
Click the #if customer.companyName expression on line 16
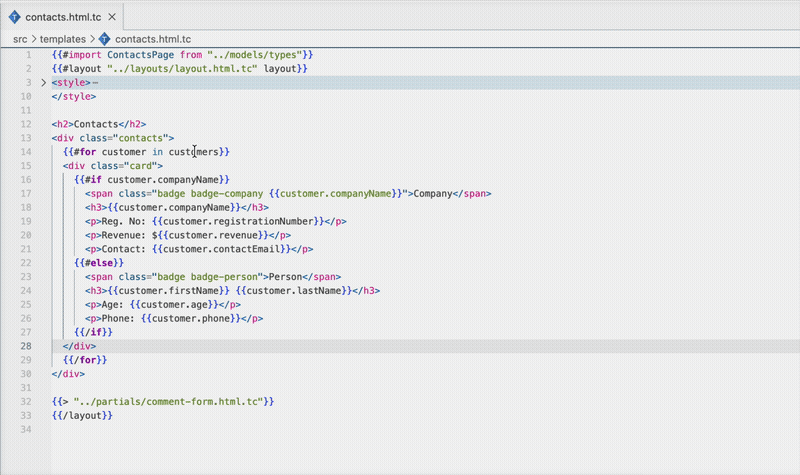(x=152, y=180)
